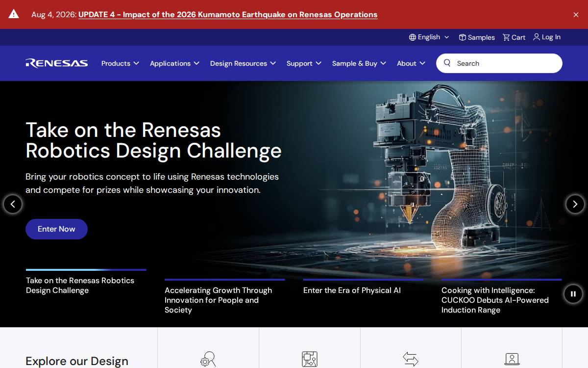Advance to the next carousel slide
588x368 pixels.
pyautogui.click(x=575, y=204)
